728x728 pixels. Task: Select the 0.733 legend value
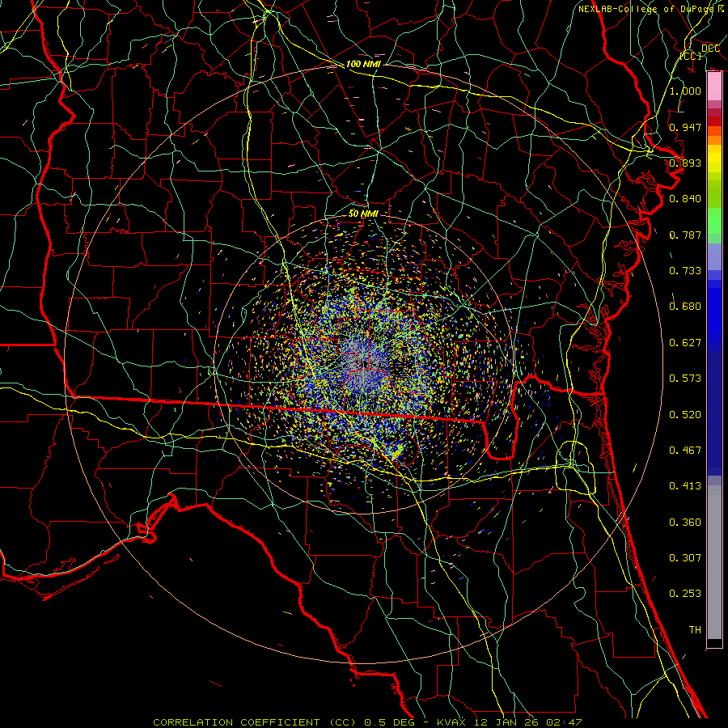coord(685,271)
